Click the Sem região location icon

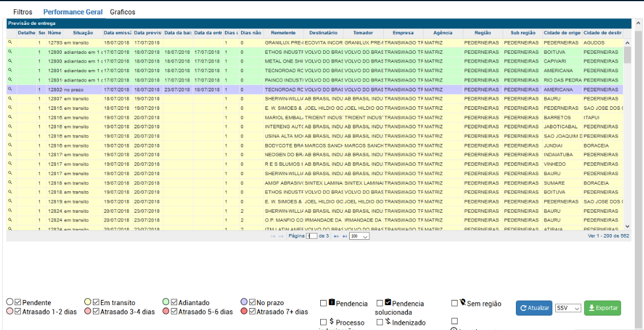(463, 302)
